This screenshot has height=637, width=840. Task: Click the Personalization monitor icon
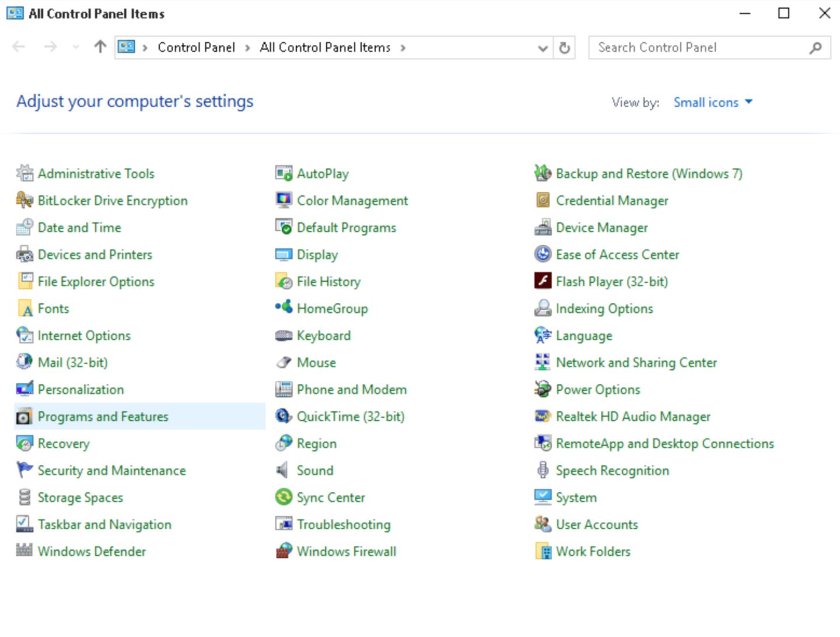(24, 389)
